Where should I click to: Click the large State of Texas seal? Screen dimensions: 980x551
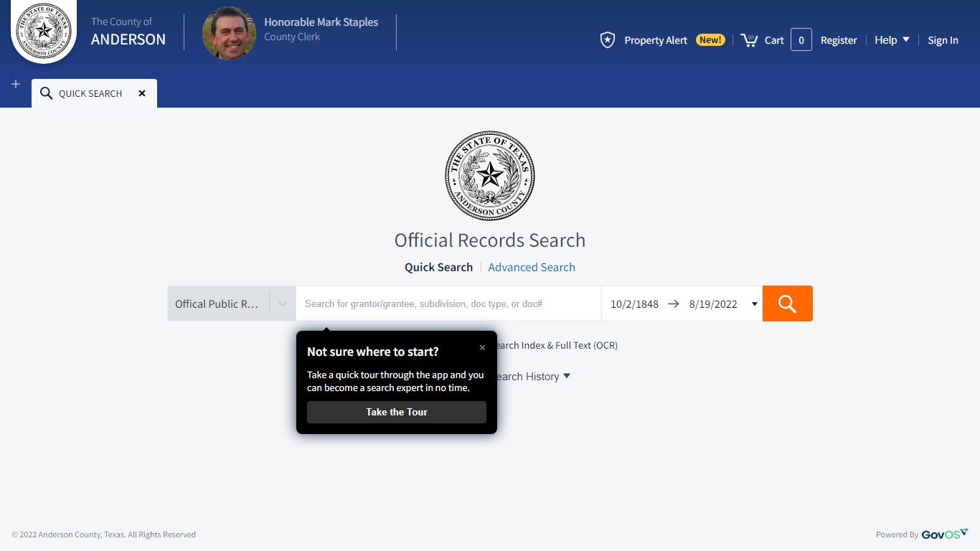coord(490,175)
